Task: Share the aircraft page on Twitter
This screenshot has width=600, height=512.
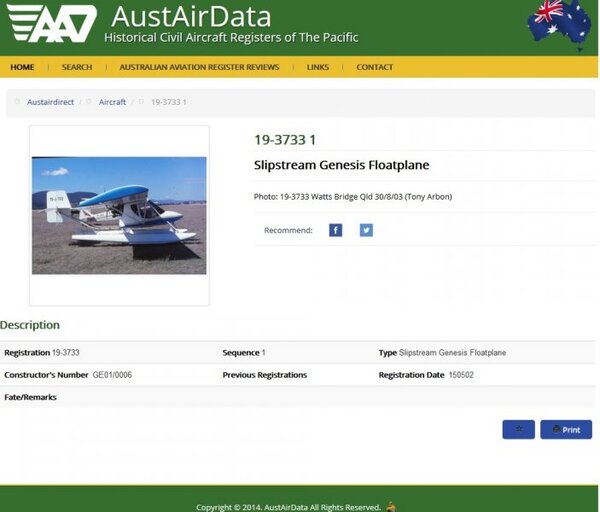Action: click(x=366, y=230)
